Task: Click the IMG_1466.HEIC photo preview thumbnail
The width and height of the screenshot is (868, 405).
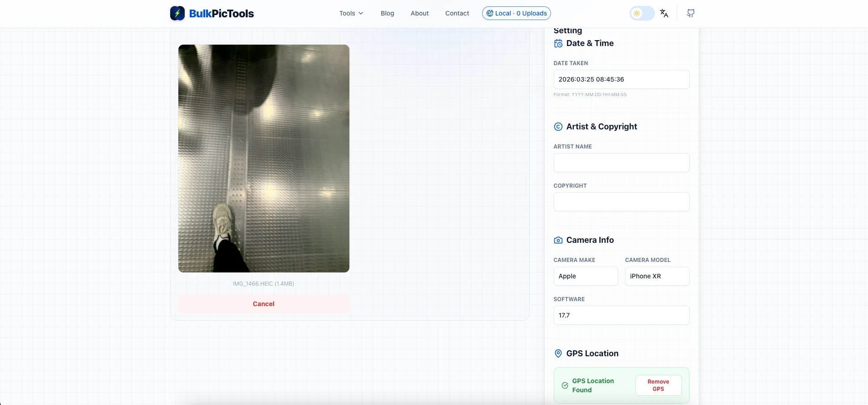Action: click(x=264, y=159)
